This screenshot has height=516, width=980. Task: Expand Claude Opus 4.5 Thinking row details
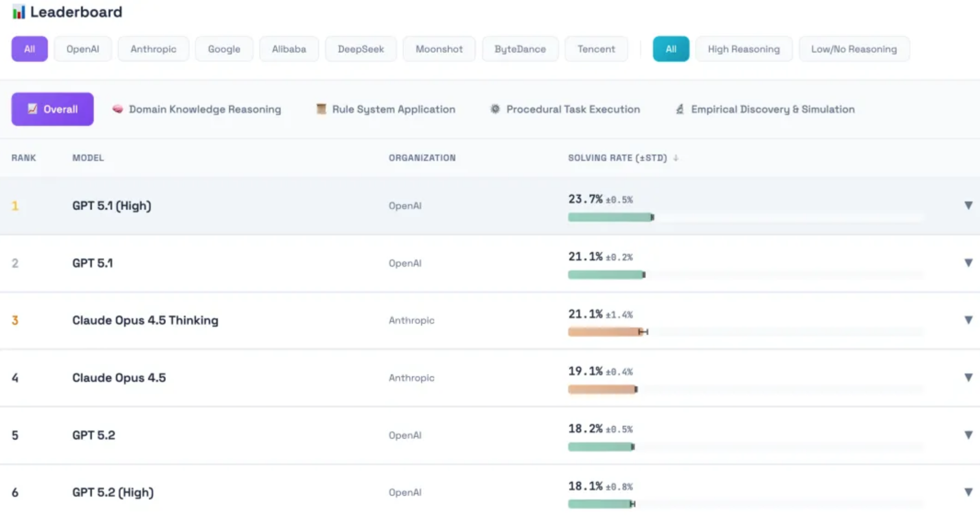[x=968, y=320]
